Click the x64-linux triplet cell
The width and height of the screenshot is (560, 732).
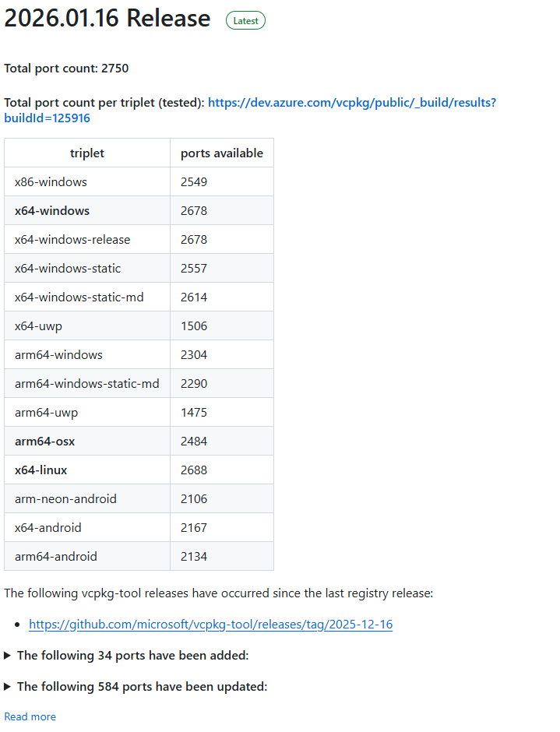click(x=41, y=470)
